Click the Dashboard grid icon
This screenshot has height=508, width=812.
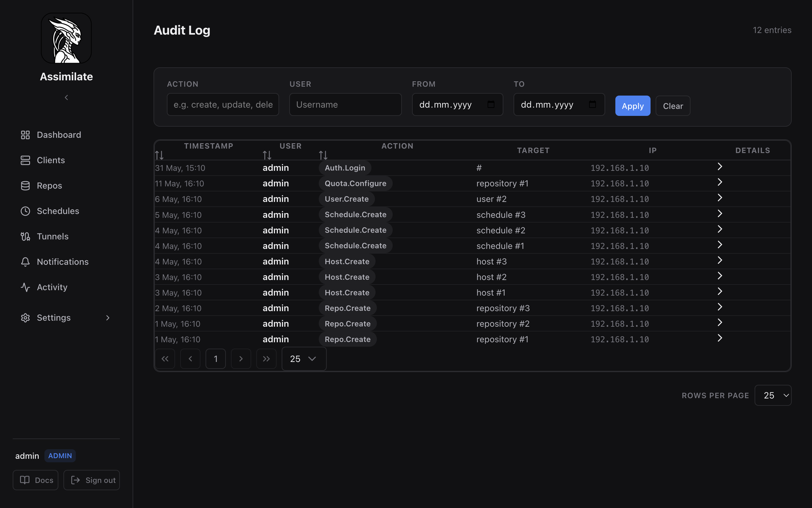[x=25, y=135]
